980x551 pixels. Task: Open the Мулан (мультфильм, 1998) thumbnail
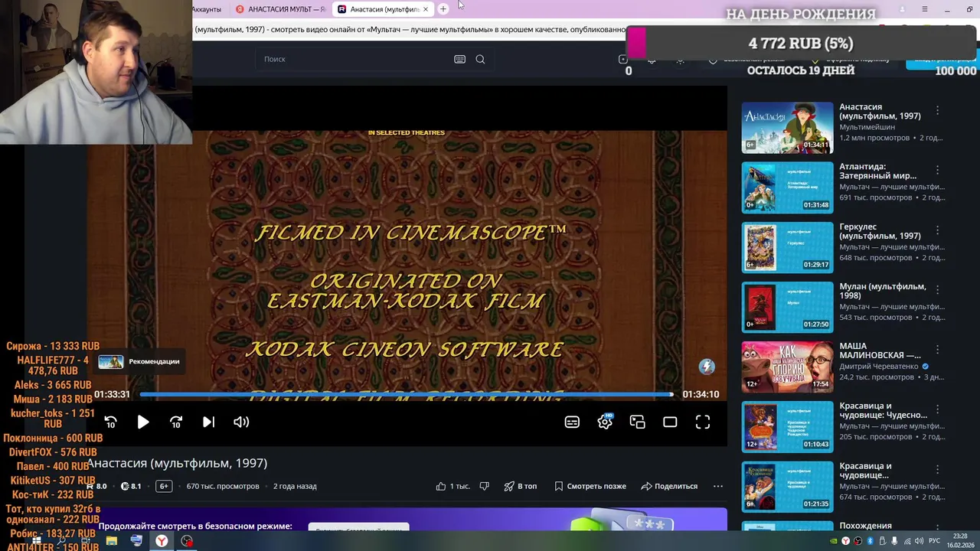787,307
